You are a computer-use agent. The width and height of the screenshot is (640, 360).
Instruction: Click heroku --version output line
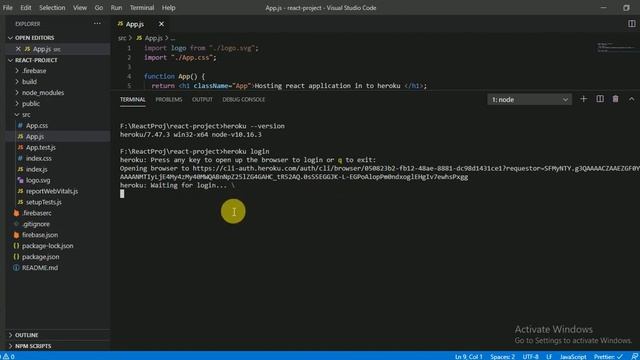(191, 134)
